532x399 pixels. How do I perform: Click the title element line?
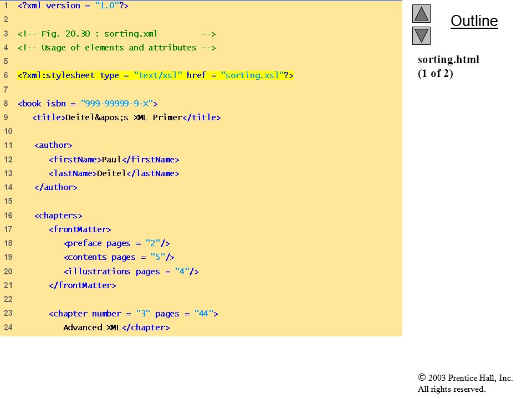coord(126,117)
